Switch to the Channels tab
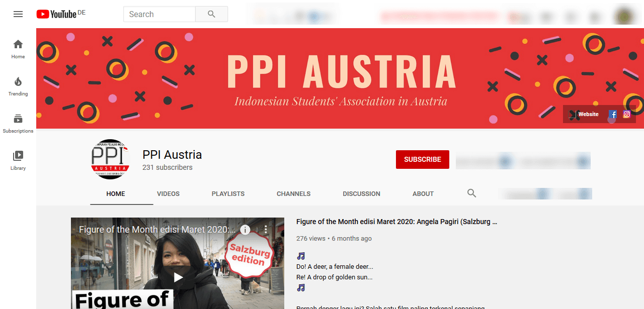Viewport: 644px width, 309px height. (293, 194)
